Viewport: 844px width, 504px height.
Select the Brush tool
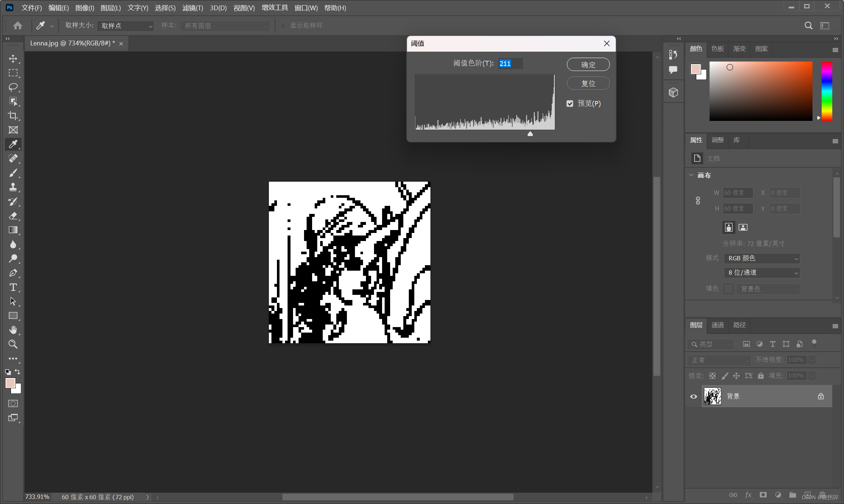pyautogui.click(x=13, y=173)
